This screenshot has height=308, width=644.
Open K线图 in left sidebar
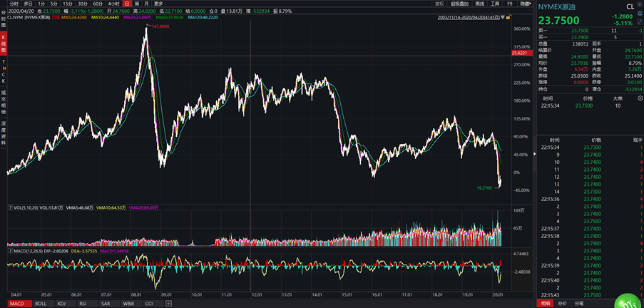pyautogui.click(x=4, y=44)
